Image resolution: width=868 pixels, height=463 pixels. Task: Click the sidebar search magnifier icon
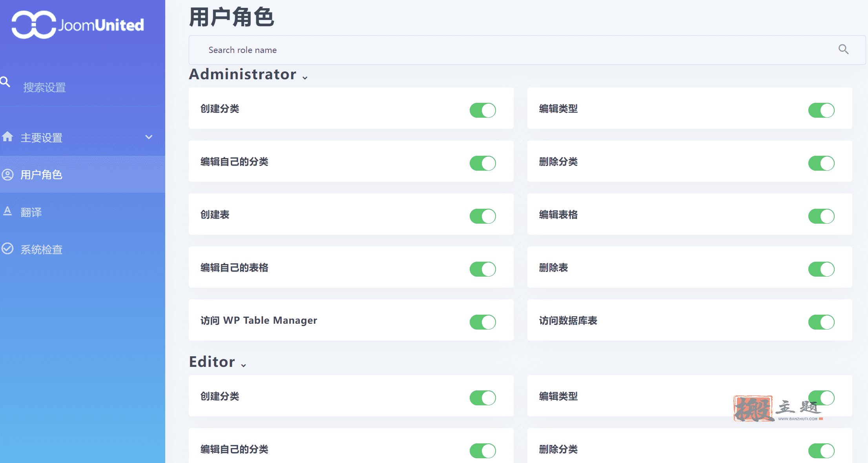point(5,82)
